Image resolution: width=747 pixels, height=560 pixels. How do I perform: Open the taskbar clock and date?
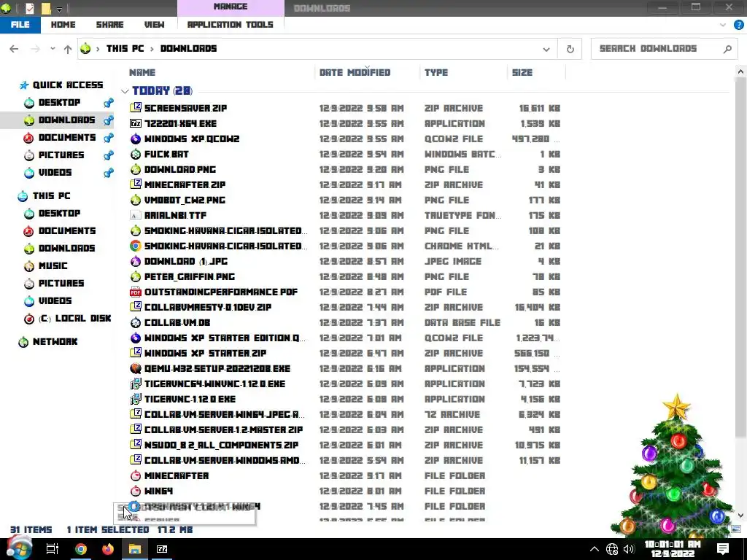(672, 548)
